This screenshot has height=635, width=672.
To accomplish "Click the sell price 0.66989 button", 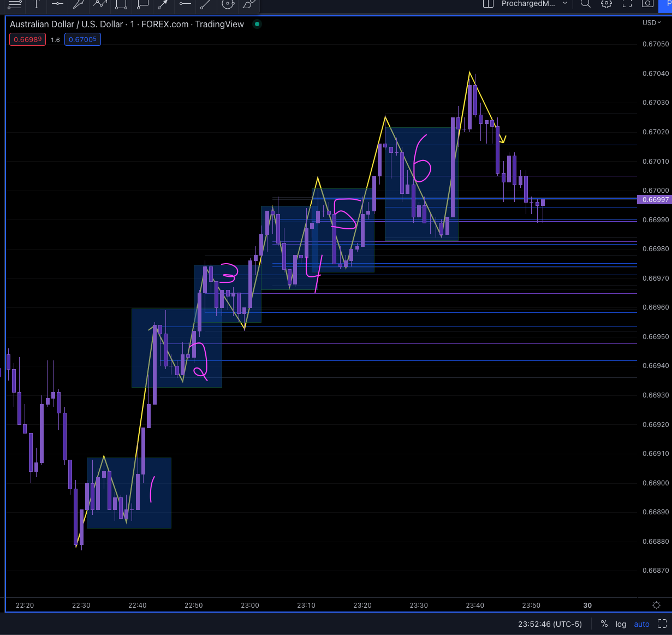I will point(27,39).
